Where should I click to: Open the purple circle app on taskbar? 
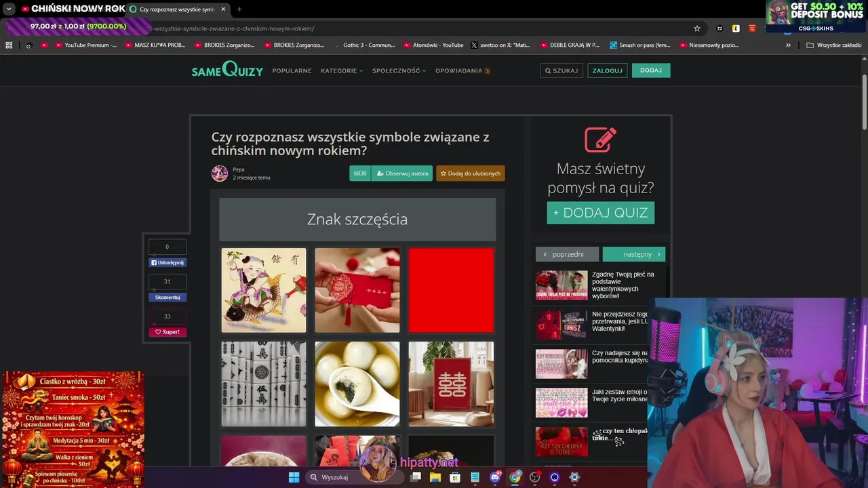coord(555,477)
